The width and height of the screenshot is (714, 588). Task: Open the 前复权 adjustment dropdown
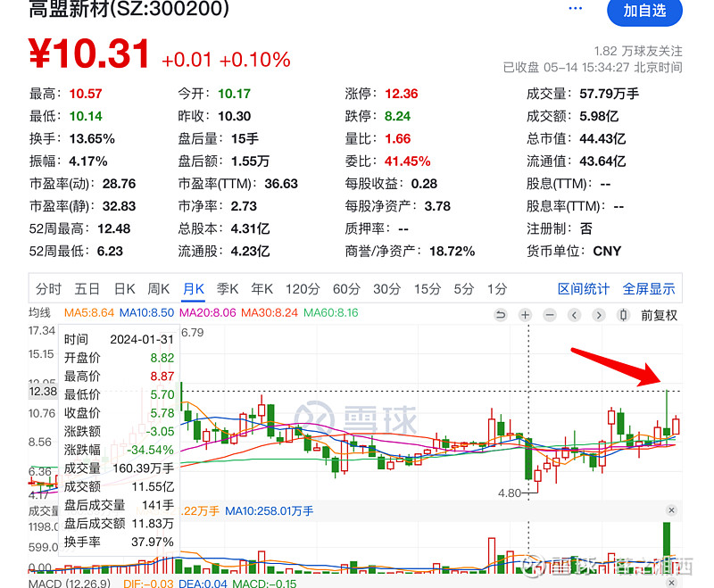point(659,315)
